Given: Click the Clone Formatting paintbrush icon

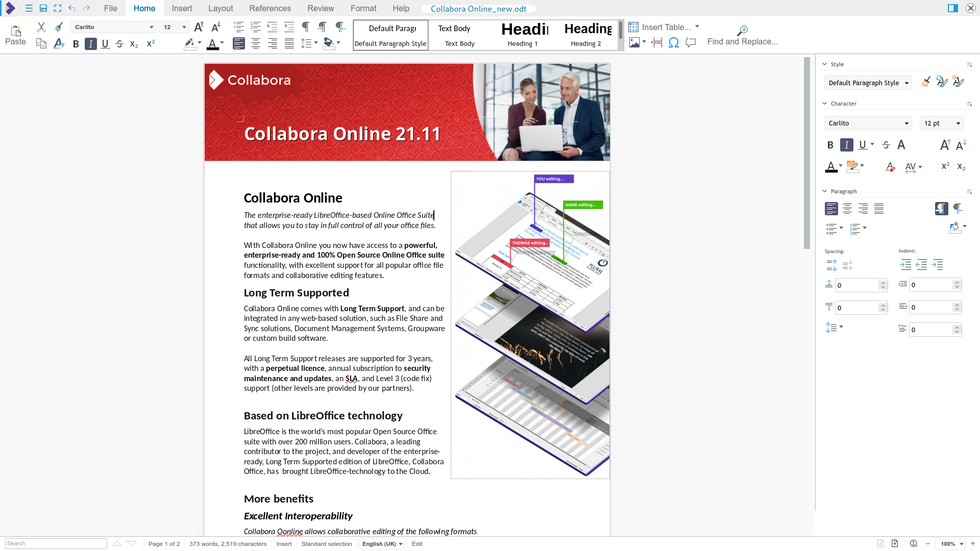Looking at the screenshot, I should (59, 27).
